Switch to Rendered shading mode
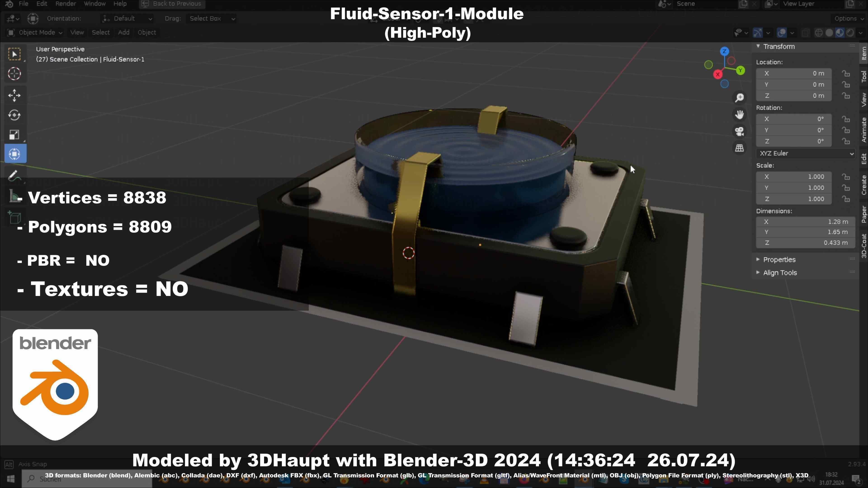The image size is (868, 488). (850, 33)
